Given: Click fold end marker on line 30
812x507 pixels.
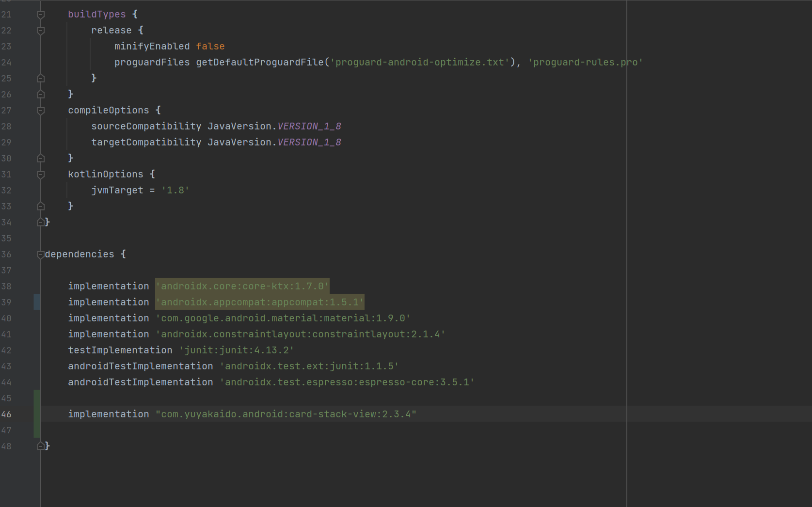Looking at the screenshot, I should click(x=41, y=158).
